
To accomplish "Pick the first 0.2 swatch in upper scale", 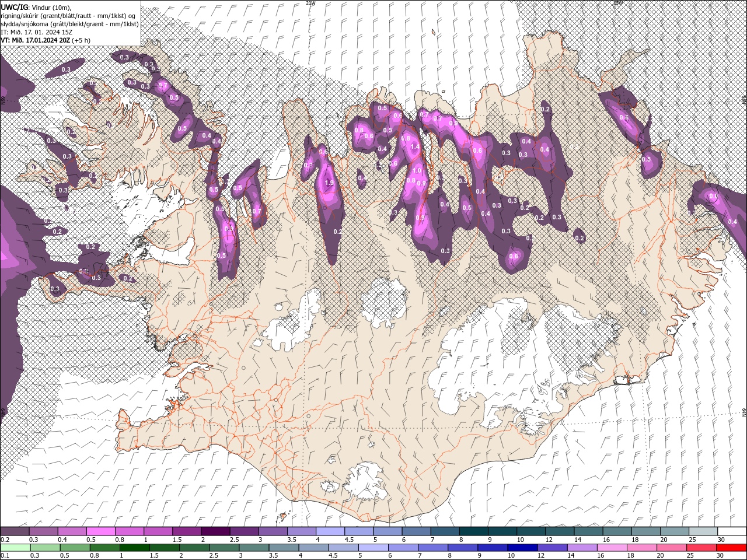I will [x=15, y=531].
